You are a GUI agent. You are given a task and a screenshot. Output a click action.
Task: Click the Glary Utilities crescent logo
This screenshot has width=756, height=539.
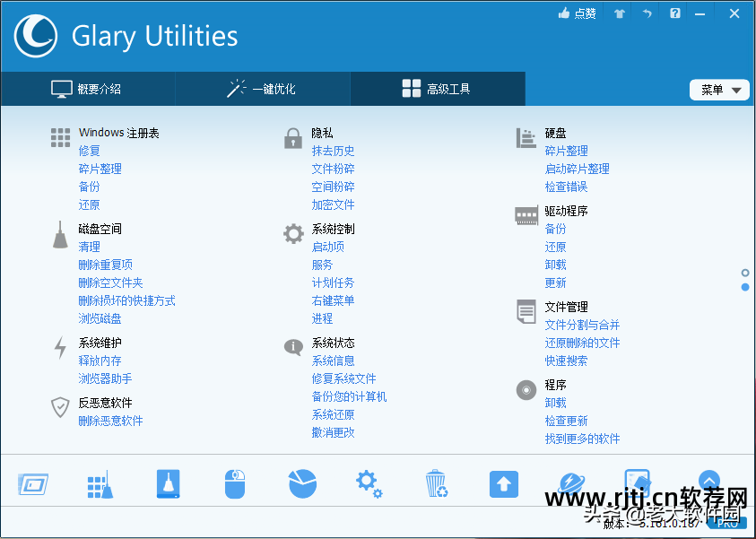pos(35,36)
